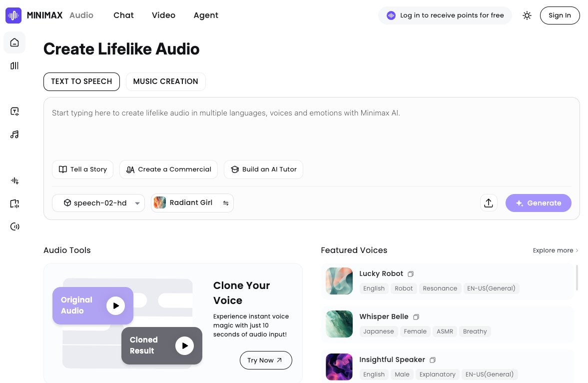This screenshot has height=383, width=588.
Task: Click the Whisper Belle voice thumbnail
Action: (x=339, y=324)
